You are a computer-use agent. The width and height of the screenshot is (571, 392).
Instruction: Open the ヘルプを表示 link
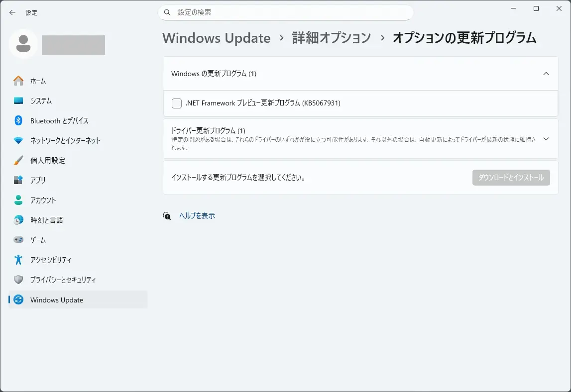pyautogui.click(x=197, y=216)
